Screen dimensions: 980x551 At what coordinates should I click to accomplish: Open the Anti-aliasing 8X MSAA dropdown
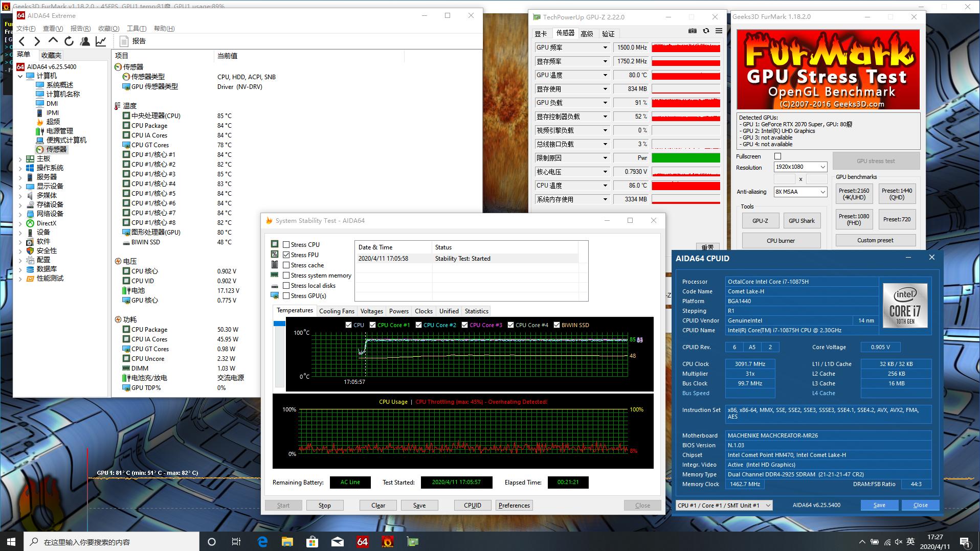[x=800, y=192]
